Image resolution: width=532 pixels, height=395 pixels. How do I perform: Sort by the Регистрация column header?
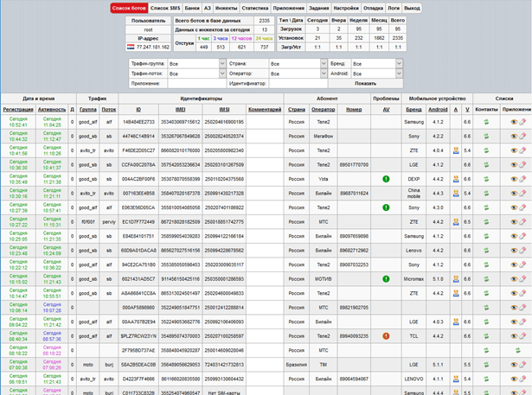18,110
